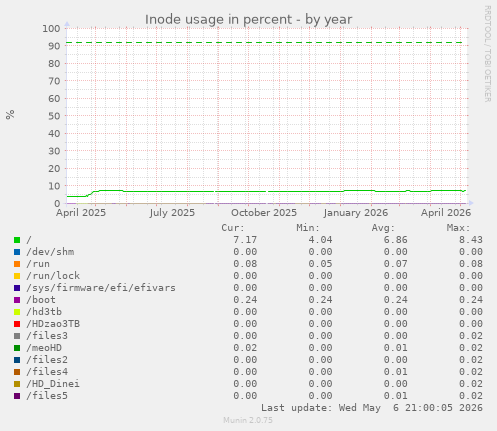Select the /run/lock legend label
The height and width of the screenshot is (431, 497).
click(53, 276)
